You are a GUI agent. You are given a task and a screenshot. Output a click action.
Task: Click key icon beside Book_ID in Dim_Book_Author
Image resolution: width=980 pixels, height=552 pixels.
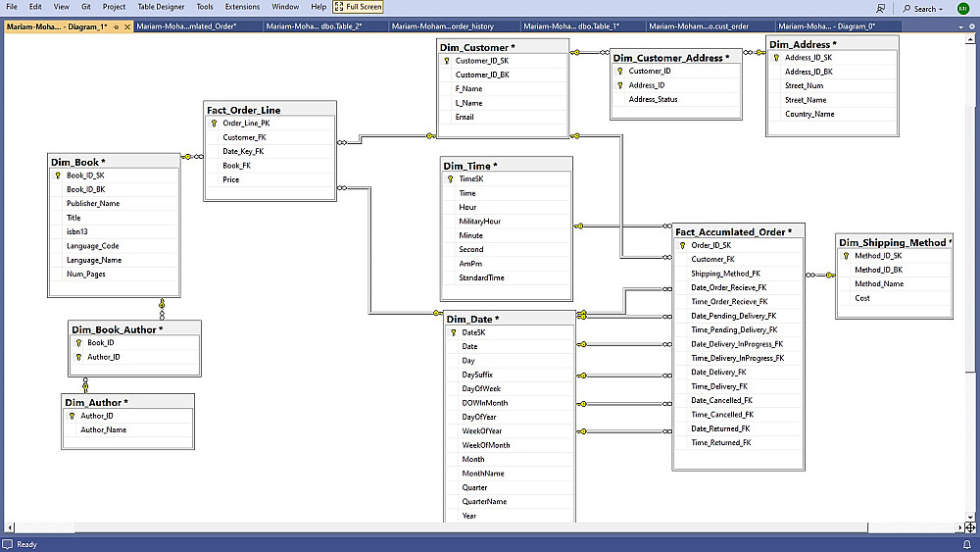coord(78,342)
